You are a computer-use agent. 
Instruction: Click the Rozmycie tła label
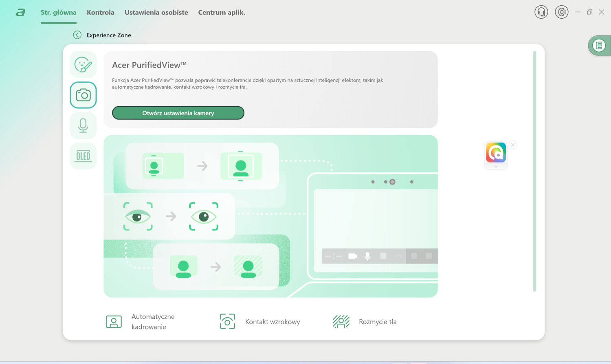378,322
